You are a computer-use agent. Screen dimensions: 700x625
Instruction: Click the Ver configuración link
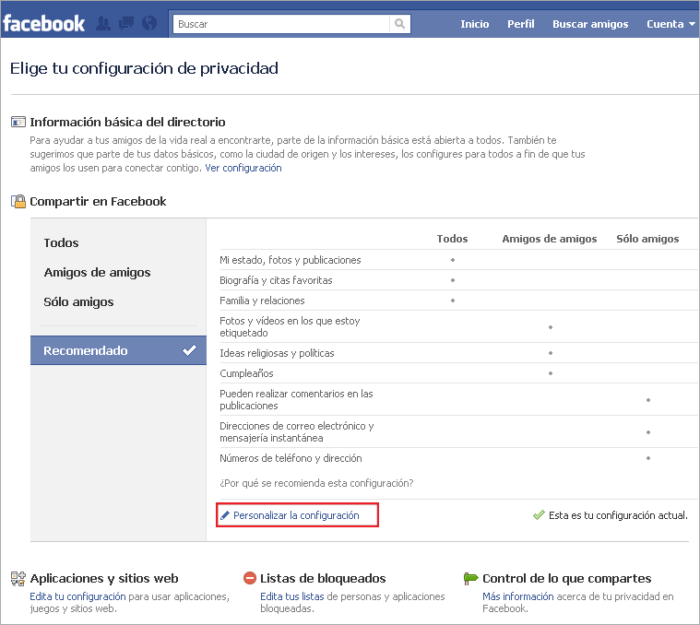coord(243,168)
